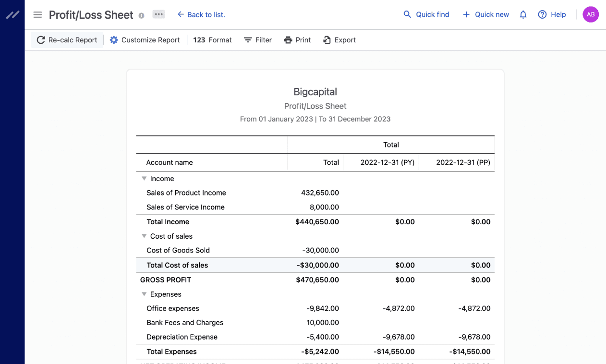606x364 pixels.
Task: Open Customize Report settings
Action: point(145,40)
